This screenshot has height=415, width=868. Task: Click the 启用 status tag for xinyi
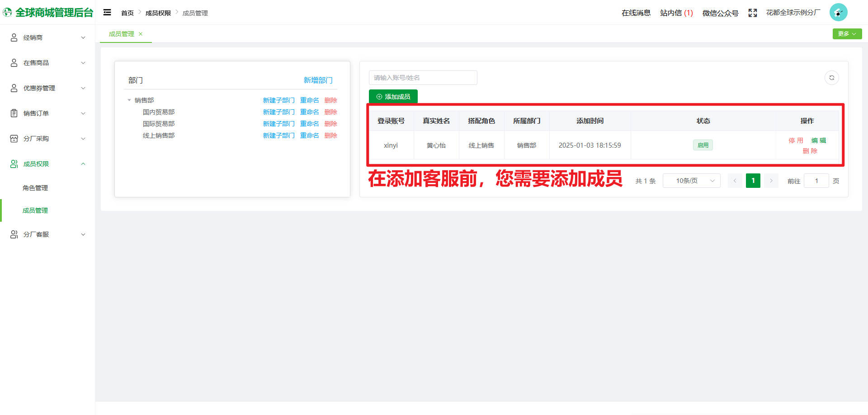(x=703, y=145)
